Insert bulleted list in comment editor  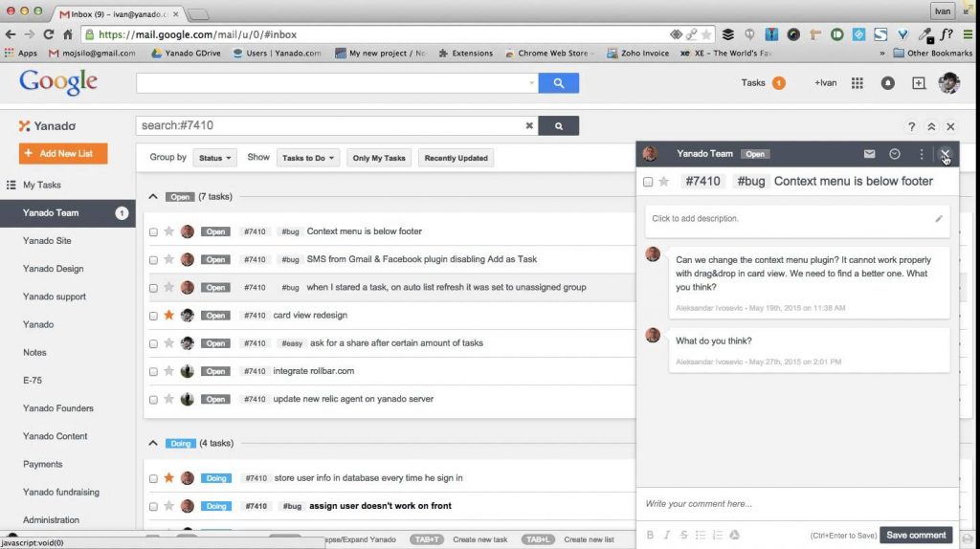(x=701, y=535)
